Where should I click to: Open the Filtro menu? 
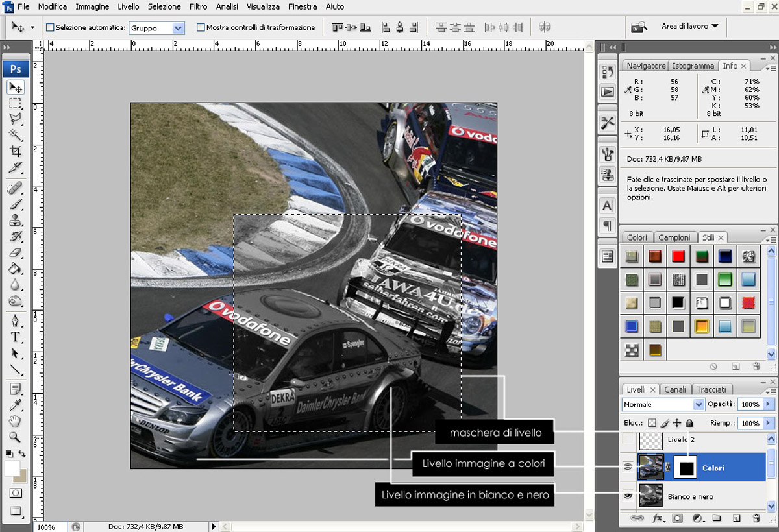198,6
